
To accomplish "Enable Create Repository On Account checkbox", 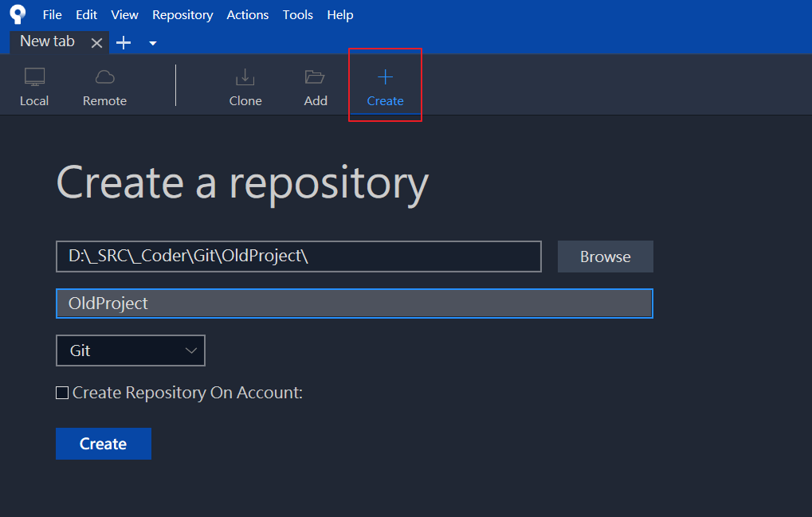I will click(x=62, y=393).
